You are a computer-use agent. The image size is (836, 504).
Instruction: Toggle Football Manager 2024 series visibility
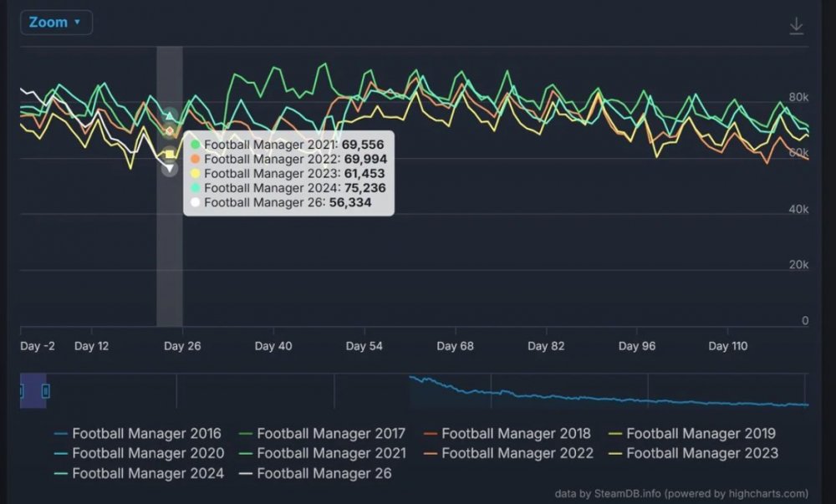point(139,473)
